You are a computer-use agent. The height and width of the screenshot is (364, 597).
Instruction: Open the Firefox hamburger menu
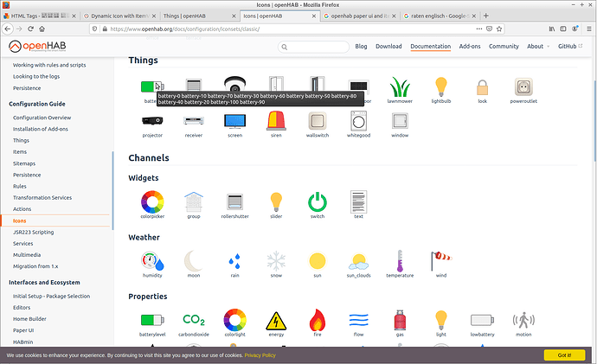click(588, 29)
